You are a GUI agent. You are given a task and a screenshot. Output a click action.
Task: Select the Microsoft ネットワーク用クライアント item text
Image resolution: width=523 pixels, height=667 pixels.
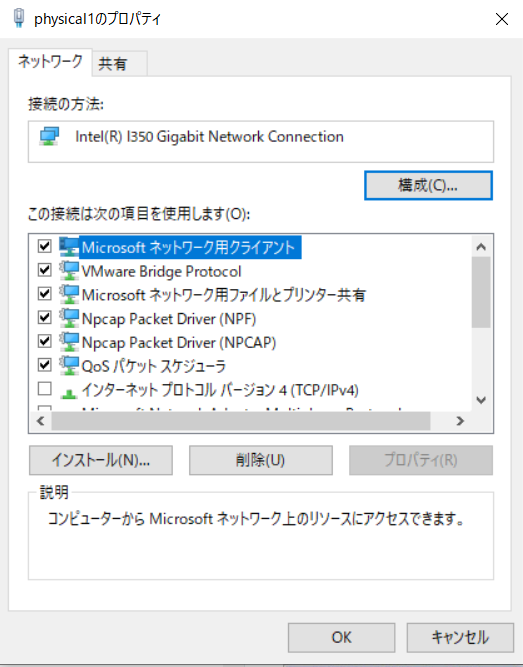[x=188, y=247]
